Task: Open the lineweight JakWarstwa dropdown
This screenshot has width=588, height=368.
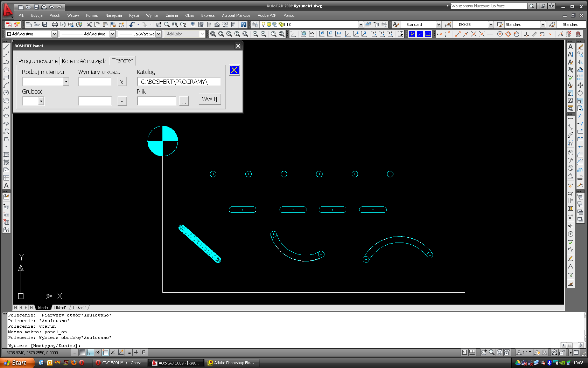Action: [x=158, y=34]
